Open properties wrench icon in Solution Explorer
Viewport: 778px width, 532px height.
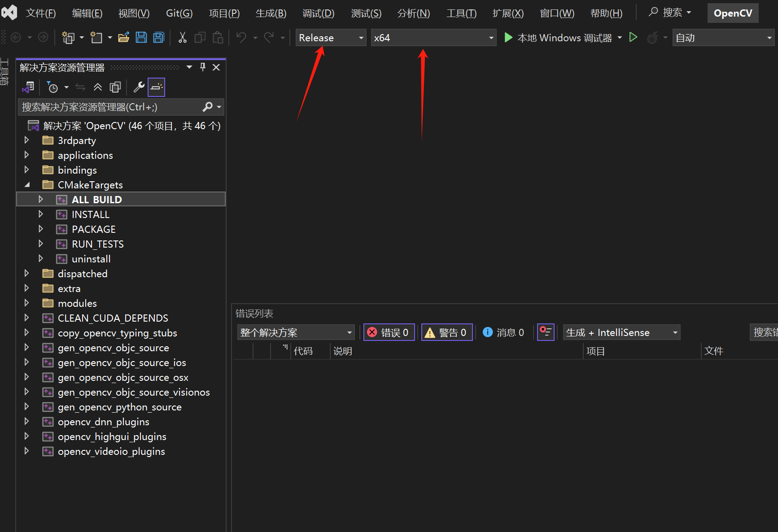click(x=139, y=87)
